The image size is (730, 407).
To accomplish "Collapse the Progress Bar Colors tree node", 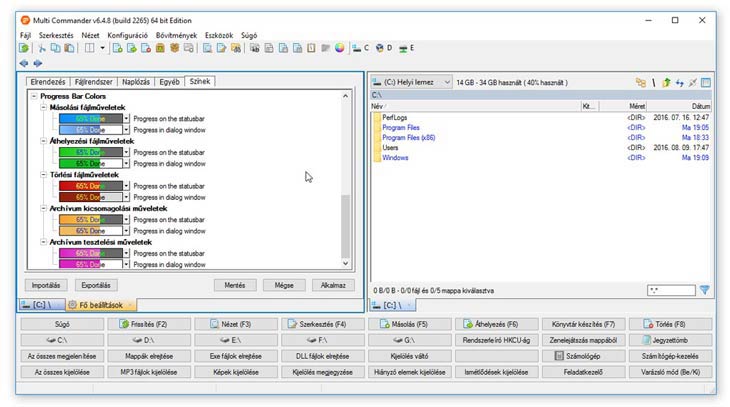I will [33, 96].
